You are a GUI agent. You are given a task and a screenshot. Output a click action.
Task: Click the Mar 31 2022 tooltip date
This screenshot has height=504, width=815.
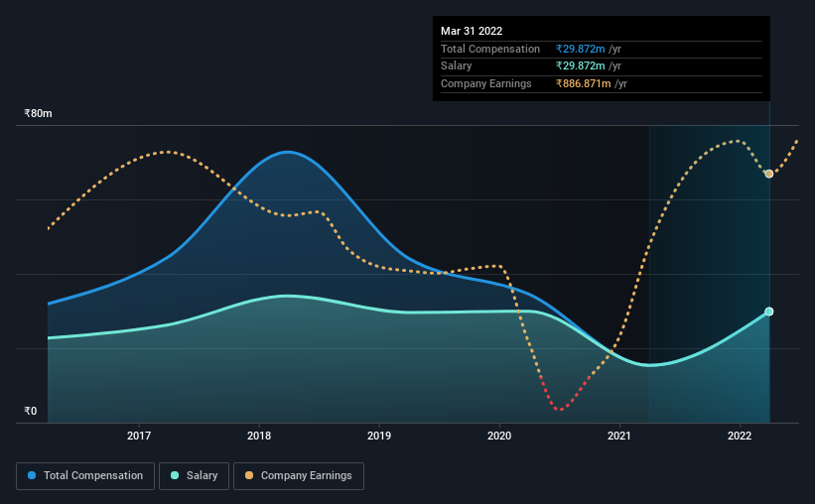472,31
